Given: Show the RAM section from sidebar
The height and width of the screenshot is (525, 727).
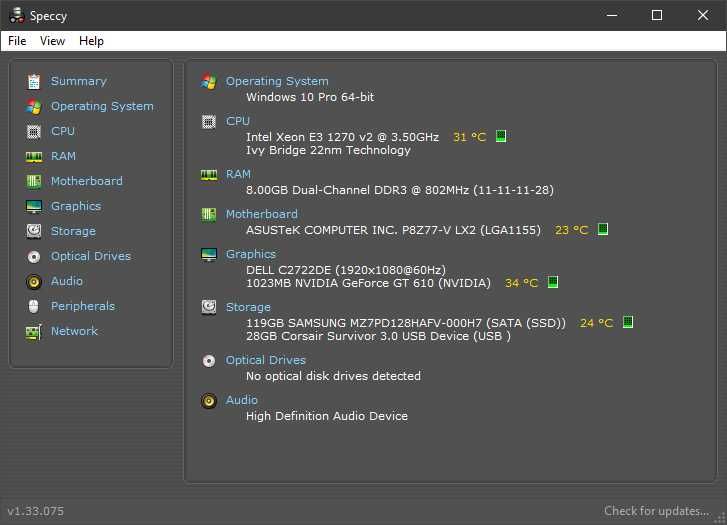Looking at the screenshot, I should 64,156.
